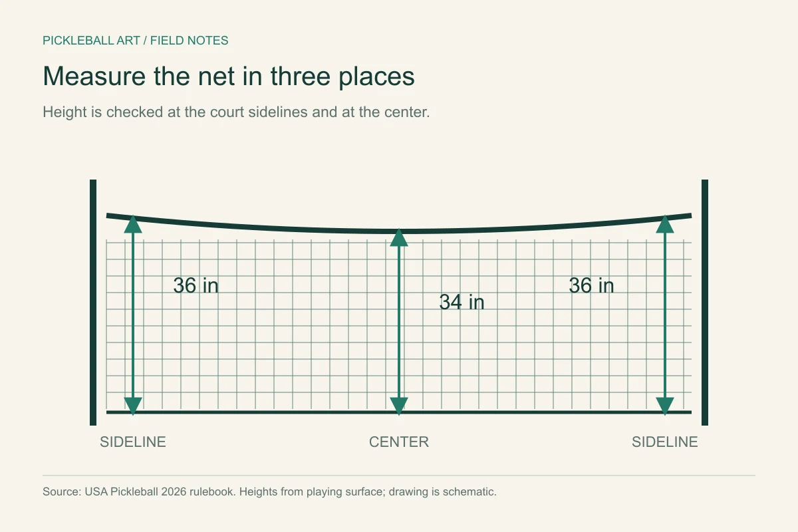Click the Pickleball Art / Field Notes header

click(136, 41)
